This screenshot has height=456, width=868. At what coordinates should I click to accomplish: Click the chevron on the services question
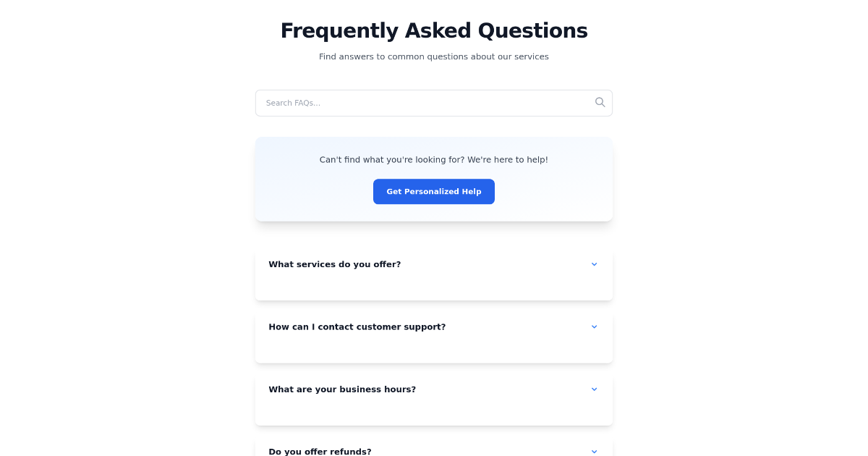594,264
